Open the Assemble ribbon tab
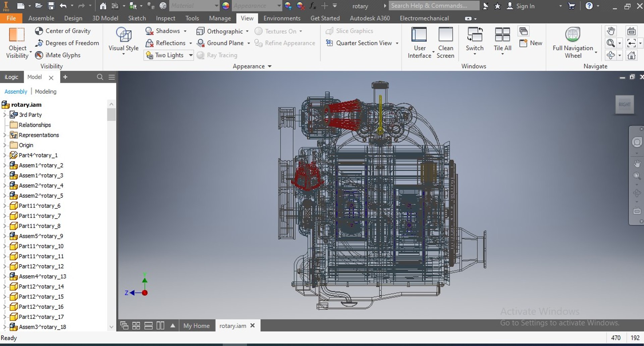The width and height of the screenshot is (644, 346). point(41,18)
